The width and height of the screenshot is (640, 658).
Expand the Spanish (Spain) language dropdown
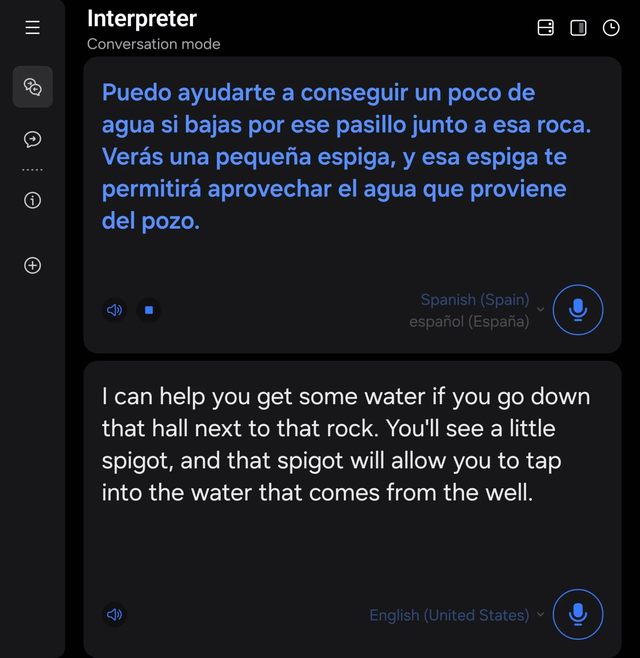coord(475,310)
